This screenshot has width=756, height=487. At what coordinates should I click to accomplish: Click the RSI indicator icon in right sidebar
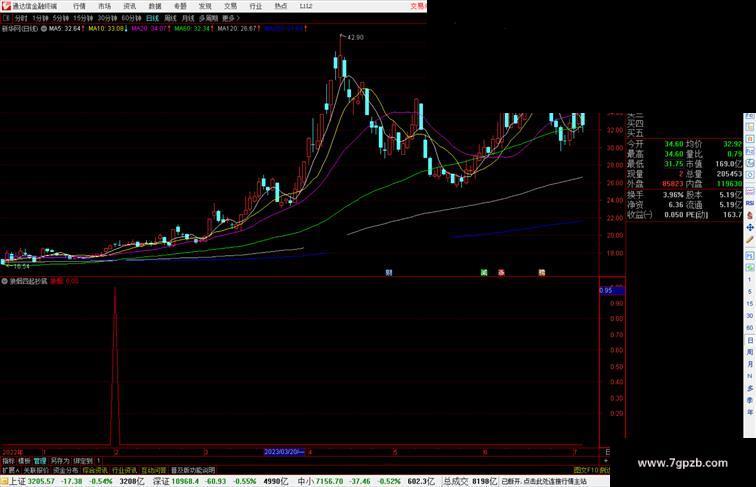(750, 203)
